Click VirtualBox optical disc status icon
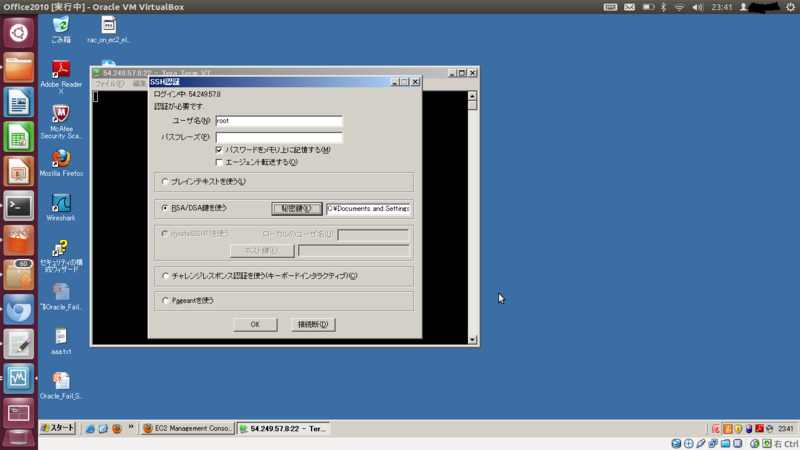 [689, 444]
